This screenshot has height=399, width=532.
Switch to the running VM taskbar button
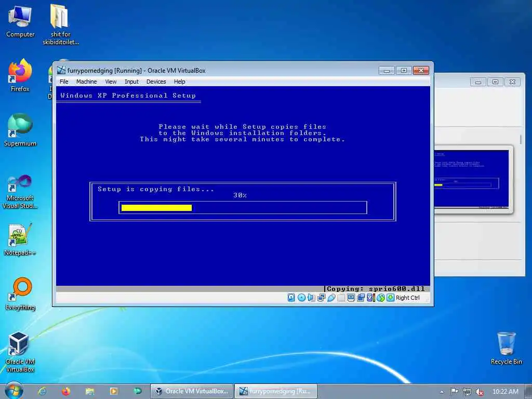[276, 391]
